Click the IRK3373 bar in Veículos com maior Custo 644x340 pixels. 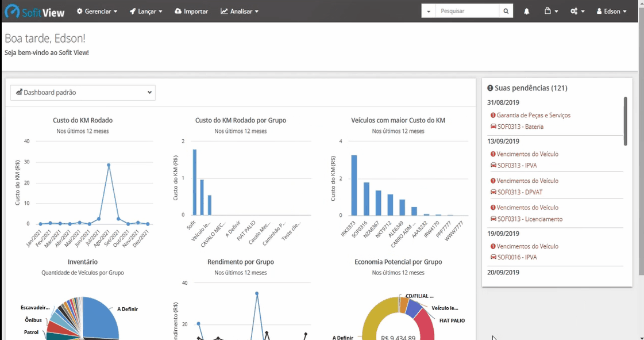point(354,185)
